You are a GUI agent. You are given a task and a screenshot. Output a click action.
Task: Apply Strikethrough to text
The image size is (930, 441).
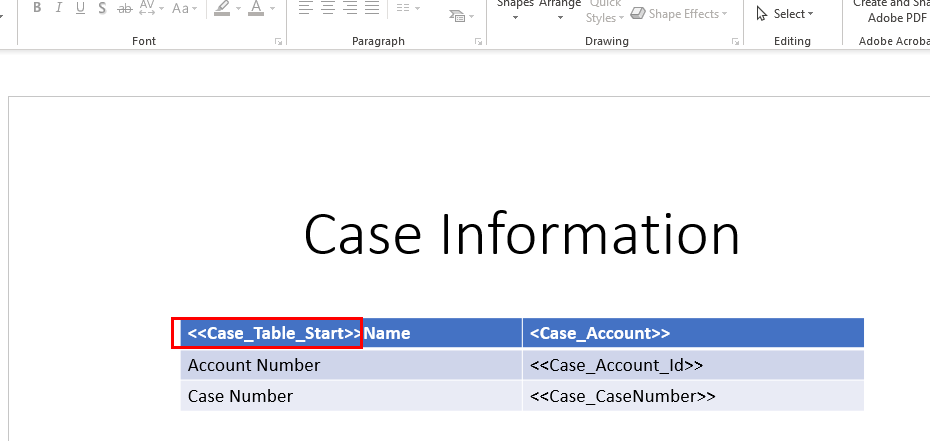[124, 8]
